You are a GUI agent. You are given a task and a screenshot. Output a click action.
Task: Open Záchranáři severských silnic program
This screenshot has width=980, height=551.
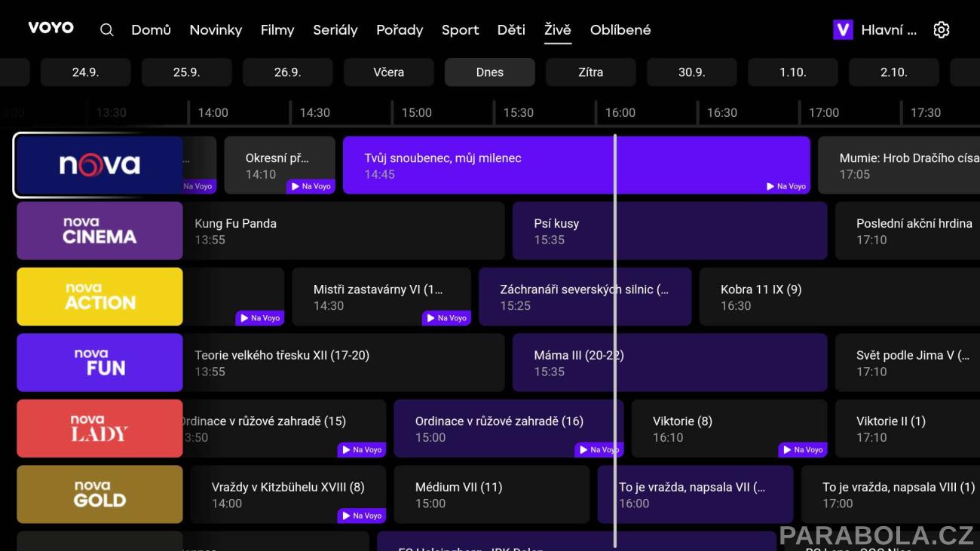tap(585, 297)
